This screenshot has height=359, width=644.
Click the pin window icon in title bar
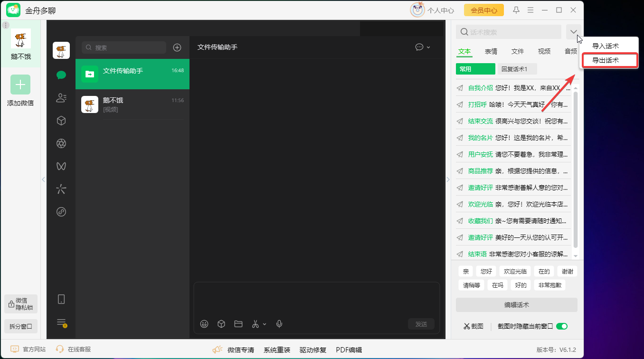516,10
